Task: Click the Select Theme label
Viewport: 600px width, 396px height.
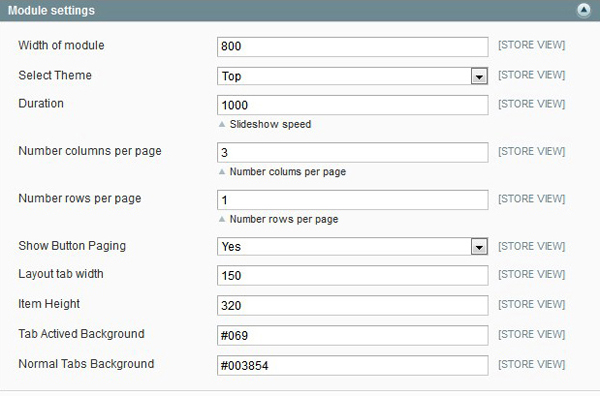Action: pos(55,75)
